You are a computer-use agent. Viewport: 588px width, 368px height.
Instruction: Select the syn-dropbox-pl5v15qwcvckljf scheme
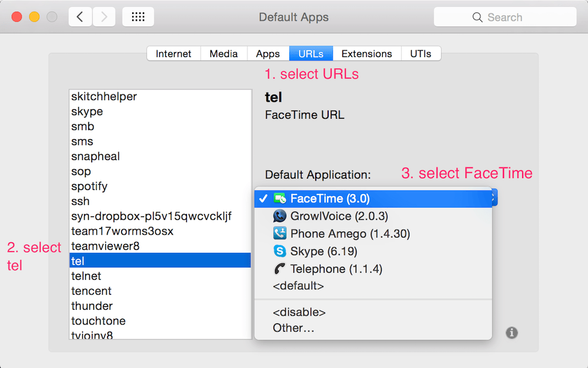[x=161, y=216]
